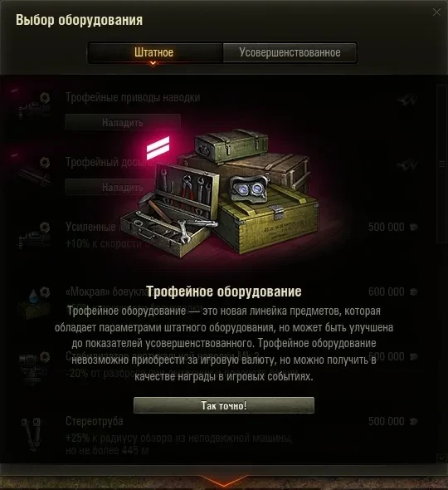Open the Усовершенствованное tab
The width and height of the screenshot is (448, 490).
(x=290, y=52)
